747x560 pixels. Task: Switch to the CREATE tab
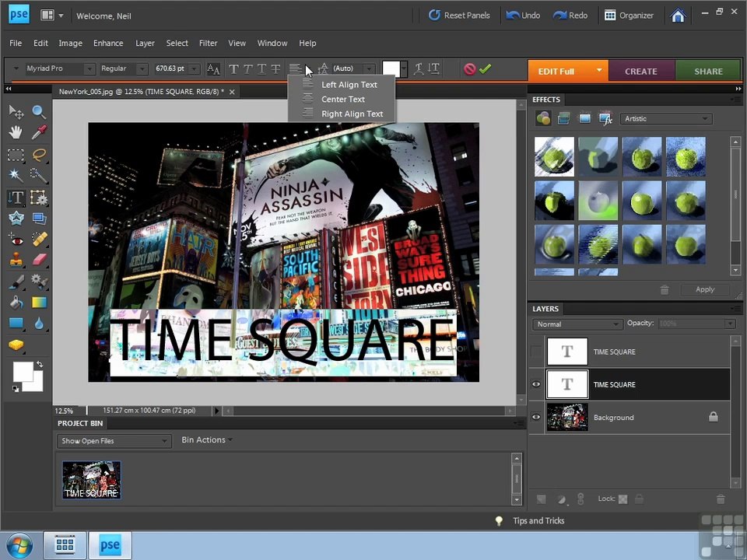coord(640,71)
